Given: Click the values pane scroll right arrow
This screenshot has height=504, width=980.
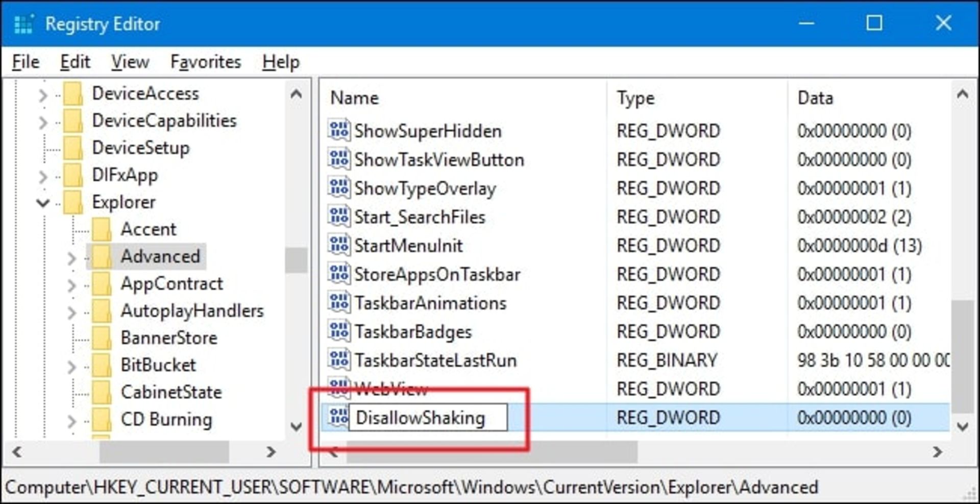Looking at the screenshot, I should 938,452.
